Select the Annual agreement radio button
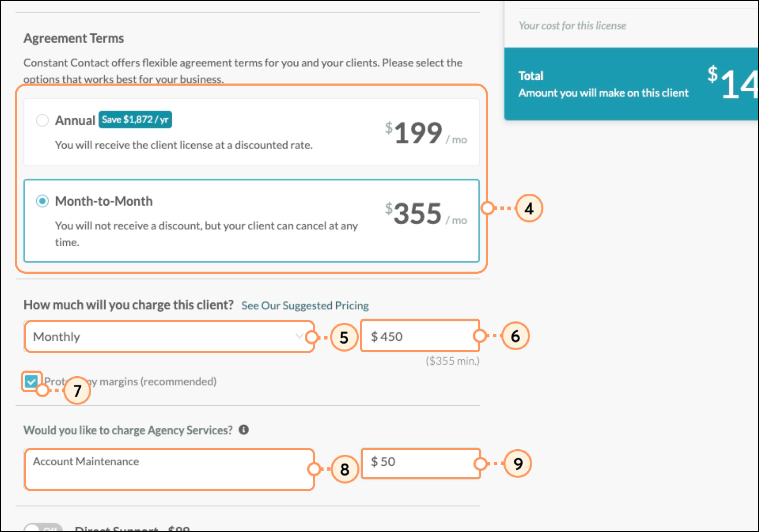This screenshot has height=532, width=759. pos(42,120)
